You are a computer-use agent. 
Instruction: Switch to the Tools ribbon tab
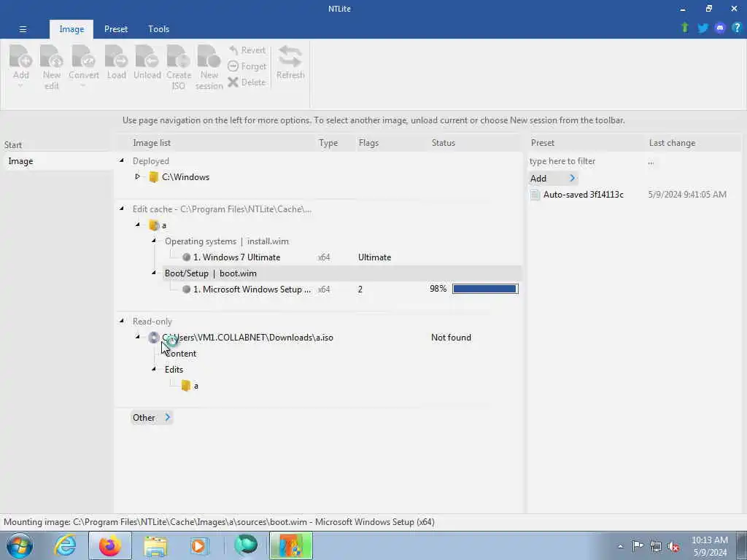click(158, 29)
